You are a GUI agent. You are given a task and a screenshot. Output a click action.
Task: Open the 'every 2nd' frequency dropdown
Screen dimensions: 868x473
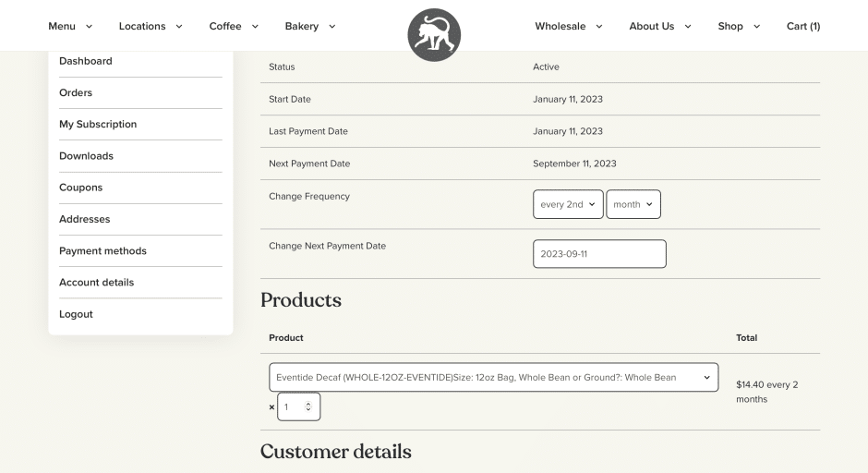(x=568, y=204)
